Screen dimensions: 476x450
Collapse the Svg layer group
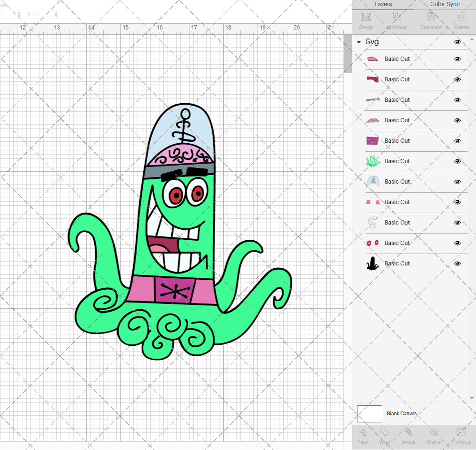(359, 42)
